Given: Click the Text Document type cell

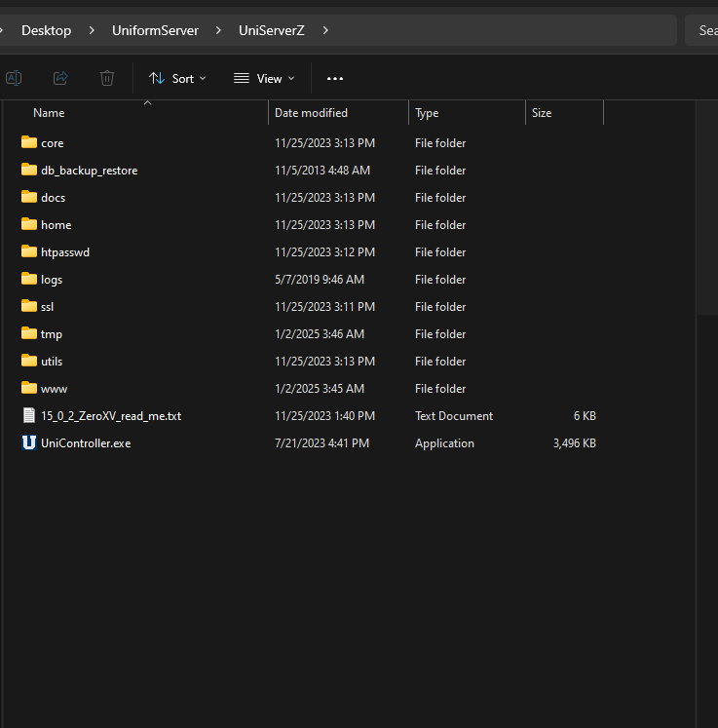Looking at the screenshot, I should pos(454,416).
